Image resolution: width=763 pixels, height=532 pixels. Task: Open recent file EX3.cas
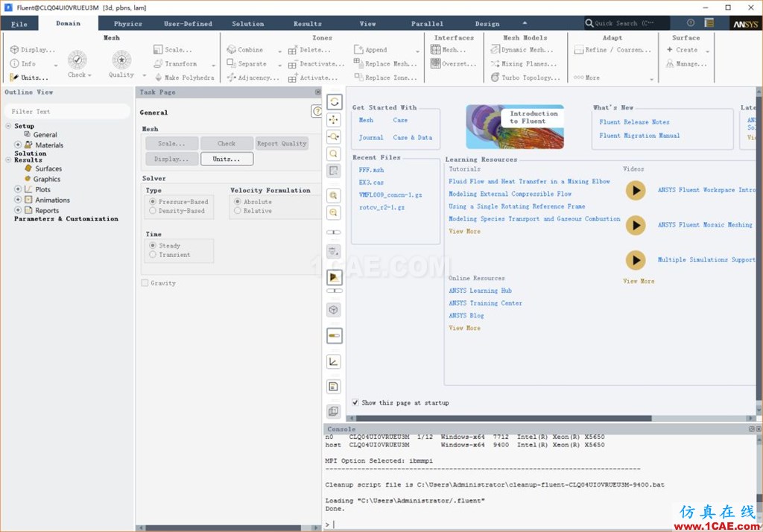371,182
